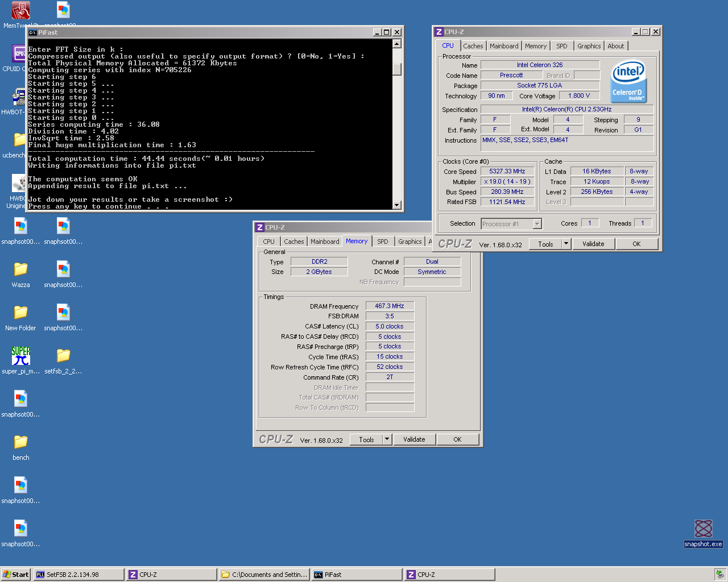Select Graphics tab in the CPU-Z window showing Timings

point(410,242)
